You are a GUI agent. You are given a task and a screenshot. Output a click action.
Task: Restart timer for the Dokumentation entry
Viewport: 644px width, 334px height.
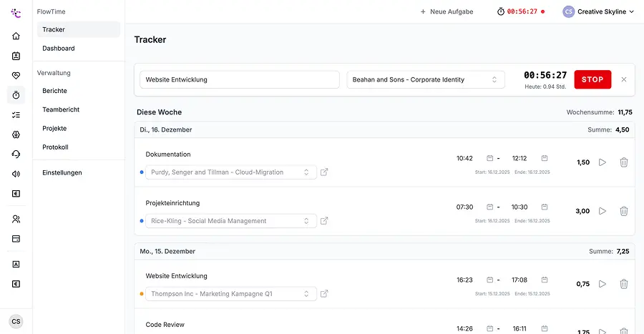click(x=602, y=162)
